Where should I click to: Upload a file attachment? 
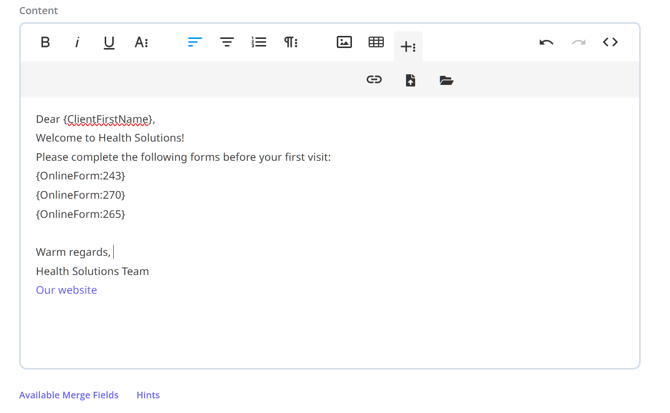[410, 80]
